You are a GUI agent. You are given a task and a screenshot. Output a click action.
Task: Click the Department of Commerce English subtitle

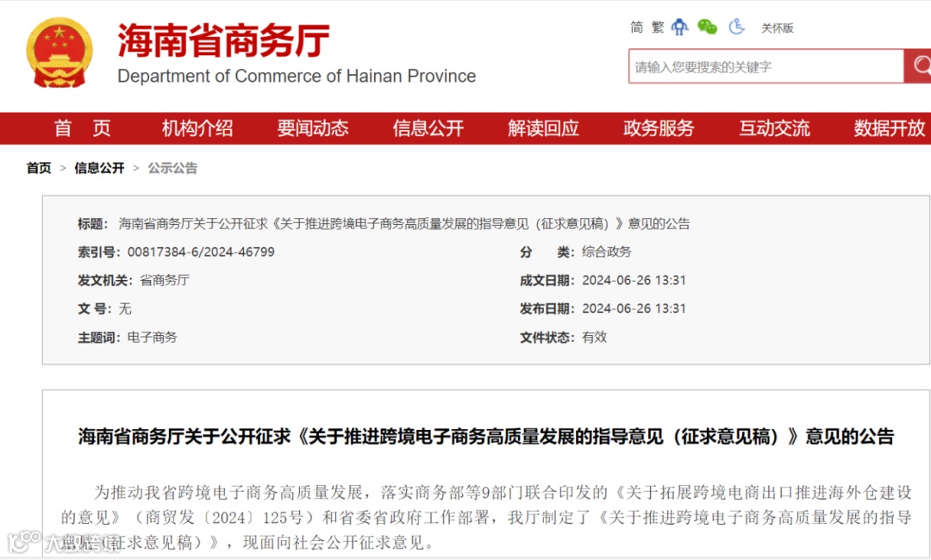click(297, 76)
